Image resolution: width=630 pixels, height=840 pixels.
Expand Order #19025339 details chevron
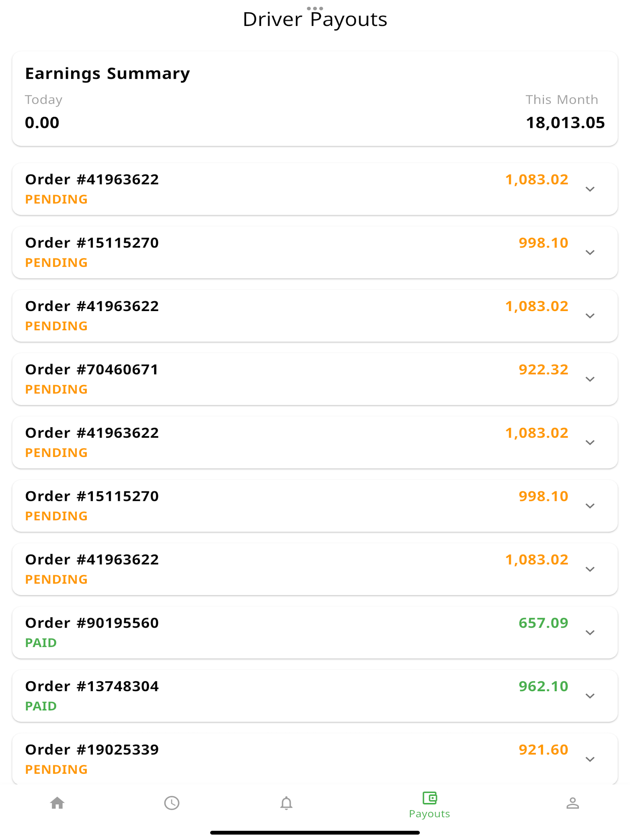(590, 759)
